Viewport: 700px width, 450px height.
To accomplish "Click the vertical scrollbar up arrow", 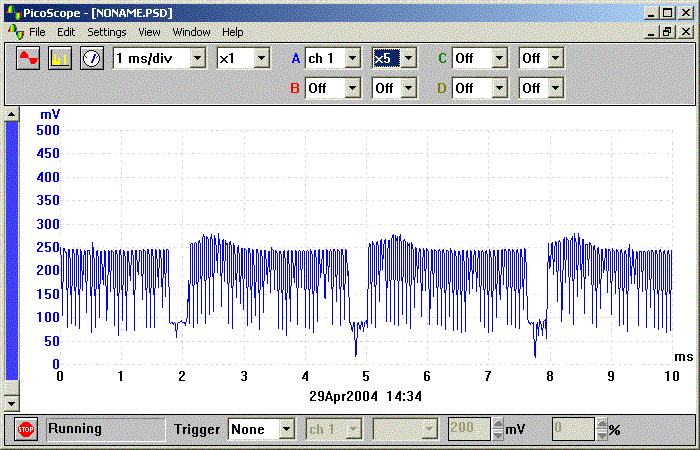I will coord(12,114).
